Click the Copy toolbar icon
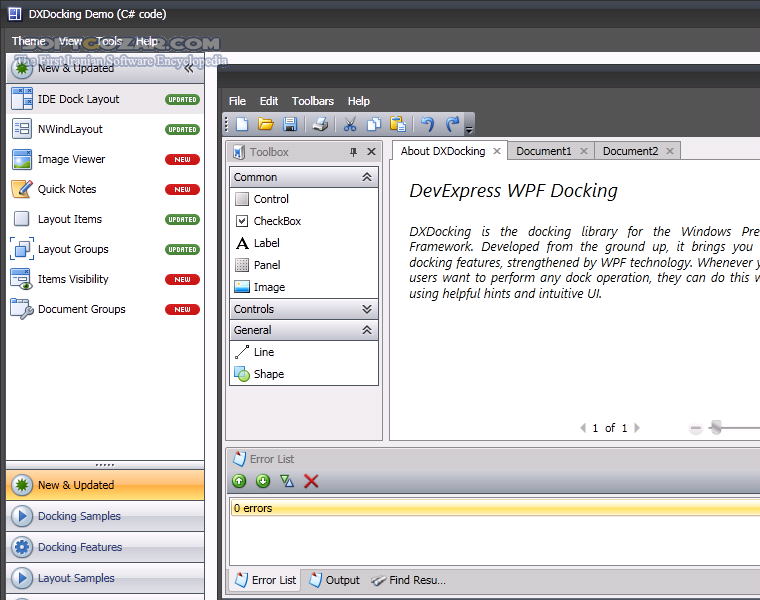 pyautogui.click(x=374, y=125)
